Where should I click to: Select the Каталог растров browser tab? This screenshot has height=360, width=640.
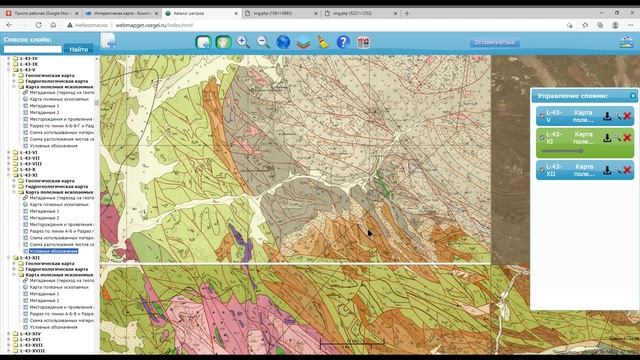[x=202, y=13]
